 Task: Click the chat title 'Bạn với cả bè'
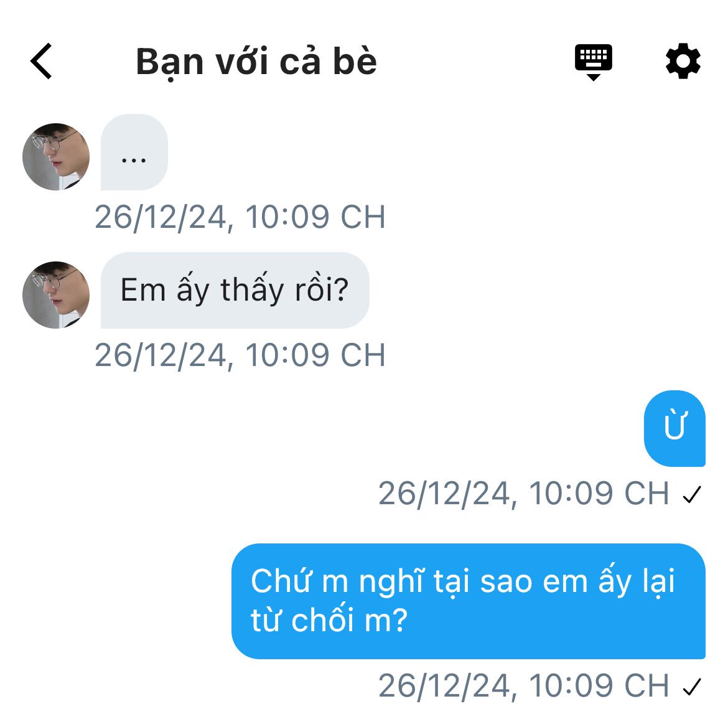(256, 62)
